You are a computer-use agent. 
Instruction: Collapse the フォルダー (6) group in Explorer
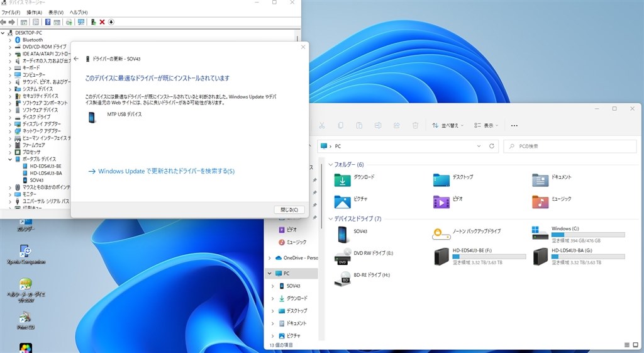point(330,164)
